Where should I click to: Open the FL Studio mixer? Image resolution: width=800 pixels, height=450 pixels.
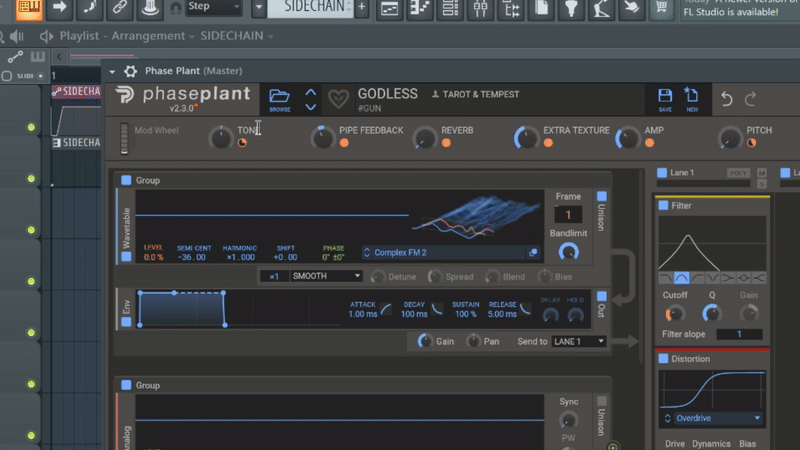pyautogui.click(x=481, y=8)
